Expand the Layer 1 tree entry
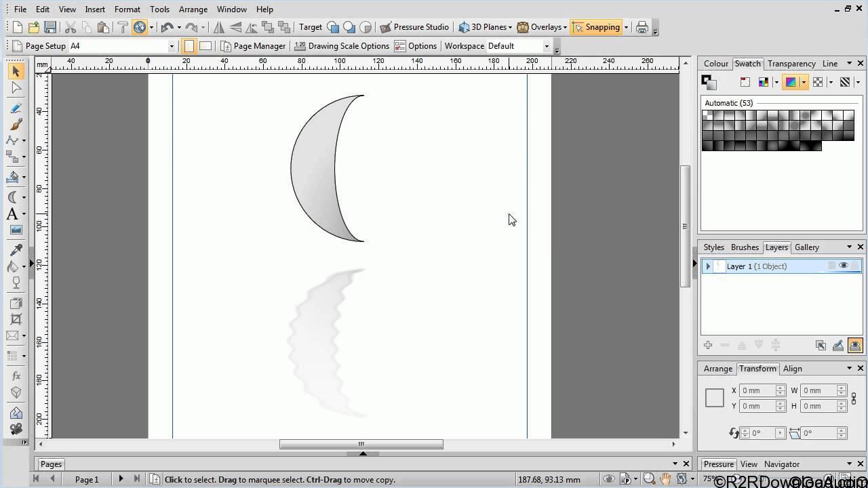868x488 pixels. pos(708,266)
